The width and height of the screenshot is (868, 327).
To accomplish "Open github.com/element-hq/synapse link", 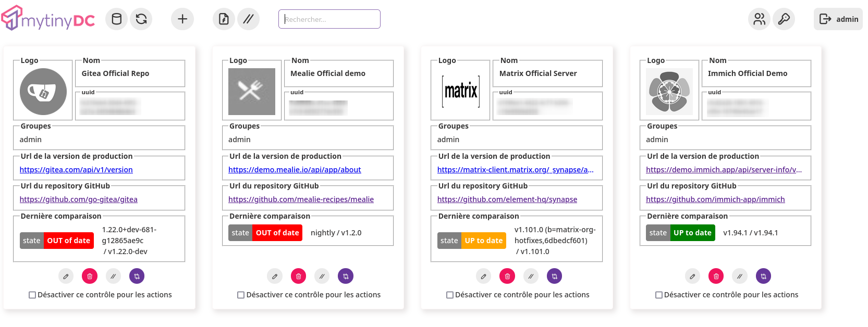I will click(507, 199).
